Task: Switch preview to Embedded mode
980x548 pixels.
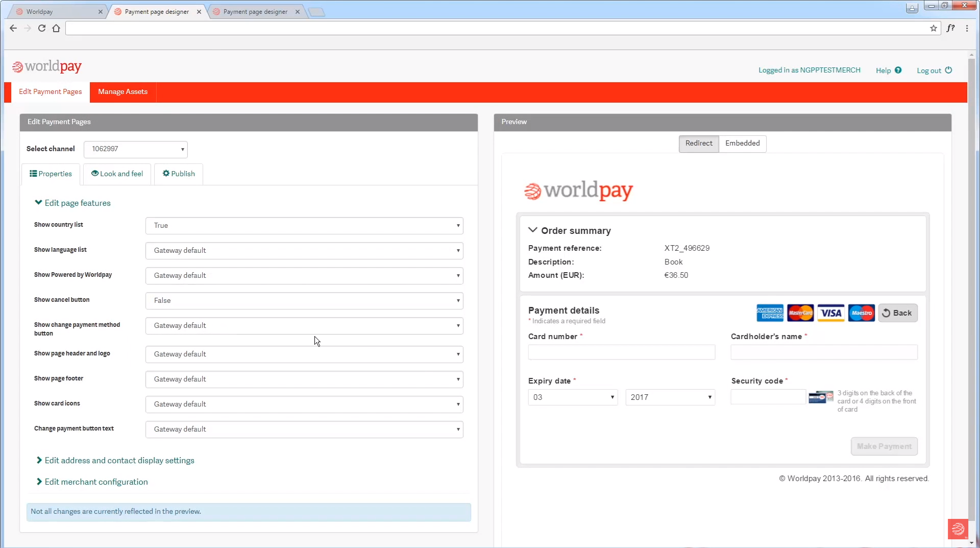Action: point(743,144)
